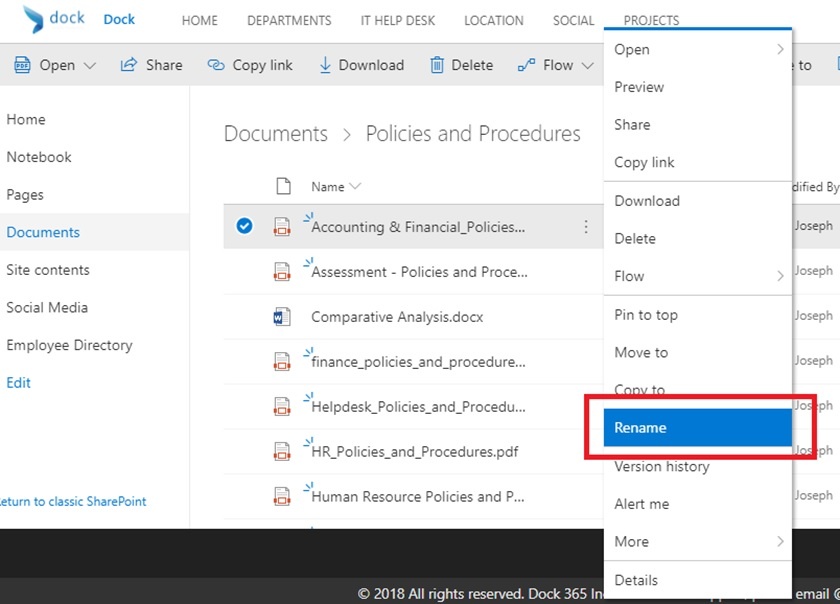Select the Delete icon in the toolbar

(438, 64)
